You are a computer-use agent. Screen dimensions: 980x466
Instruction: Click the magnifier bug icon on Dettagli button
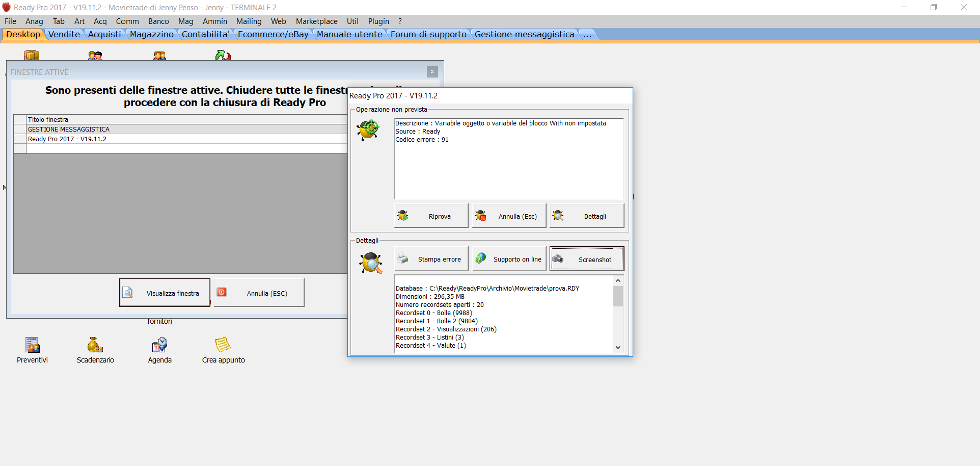click(558, 216)
